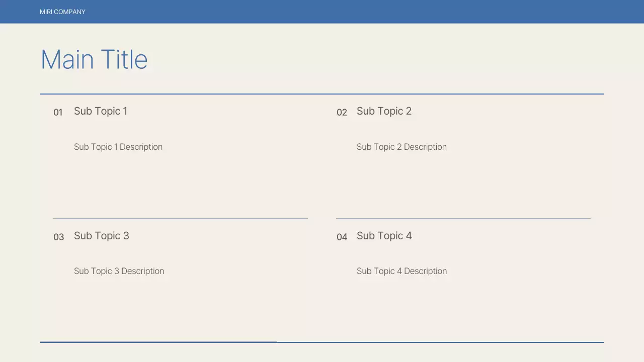The height and width of the screenshot is (362, 644).
Task: Select the Sub Topic 2 heading
Action: pos(384,111)
